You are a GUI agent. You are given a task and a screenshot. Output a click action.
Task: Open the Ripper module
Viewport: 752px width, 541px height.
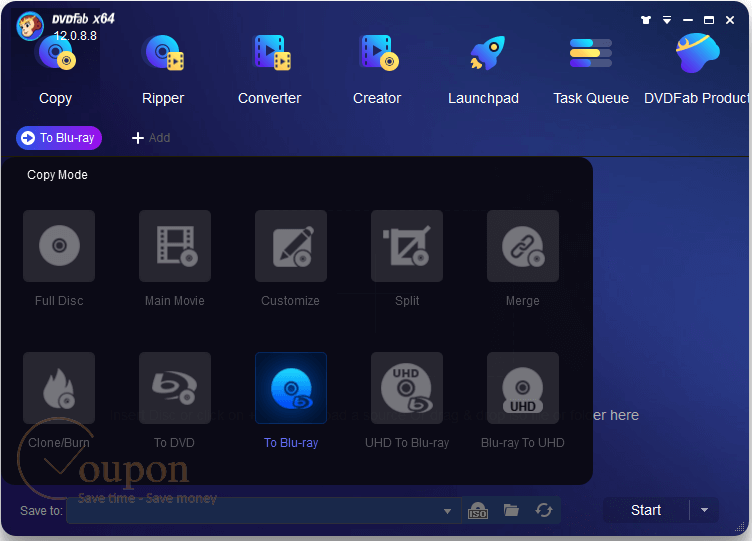163,71
